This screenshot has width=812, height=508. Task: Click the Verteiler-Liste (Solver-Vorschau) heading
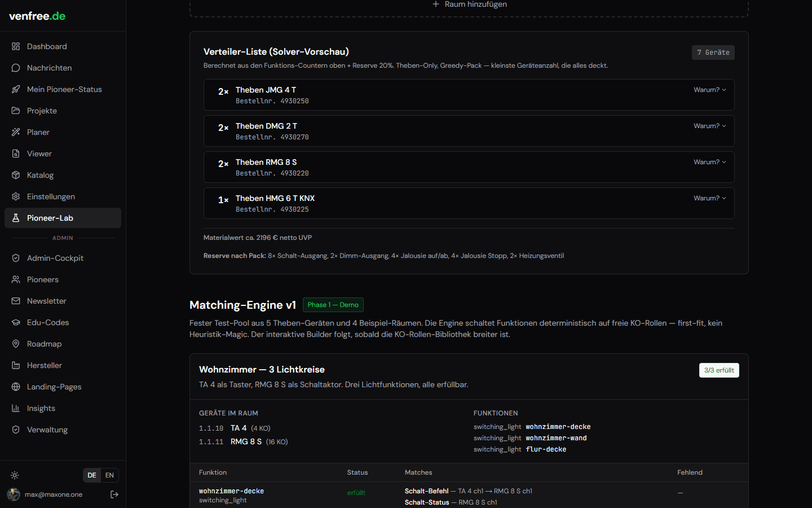276,52
